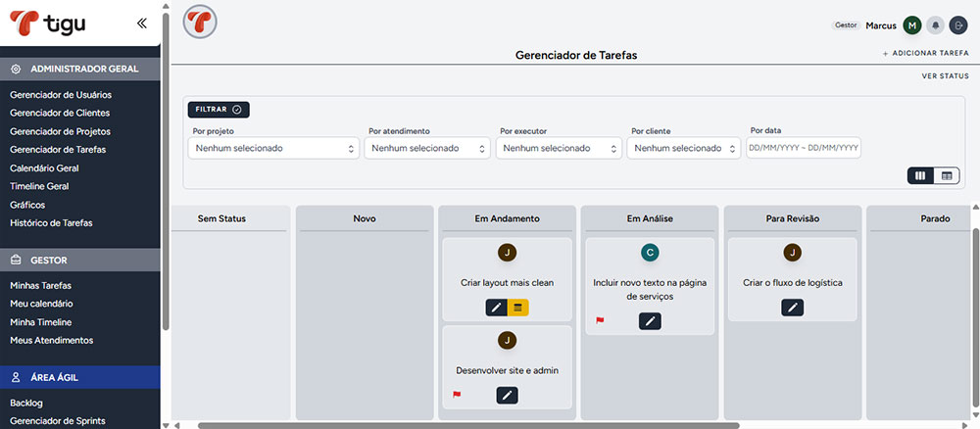Edit the 'Incluir novo texto' task
This screenshot has width=980, height=429.
(x=650, y=320)
